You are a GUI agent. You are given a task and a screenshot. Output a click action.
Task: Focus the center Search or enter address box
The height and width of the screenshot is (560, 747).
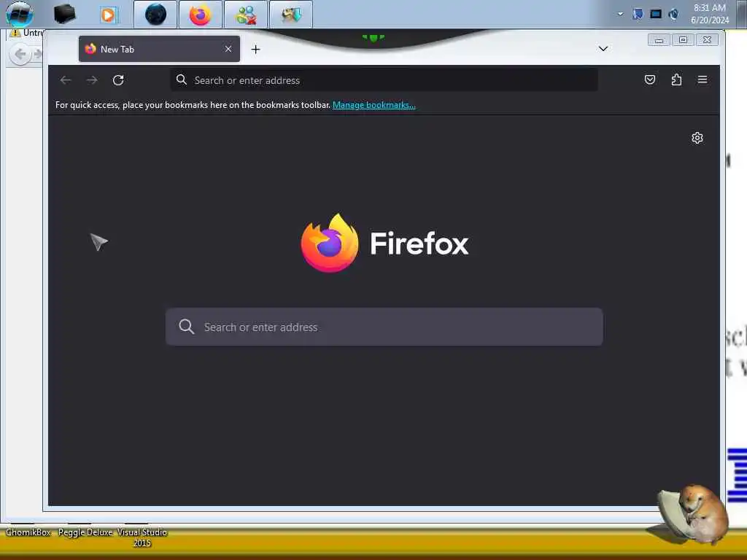coord(384,327)
